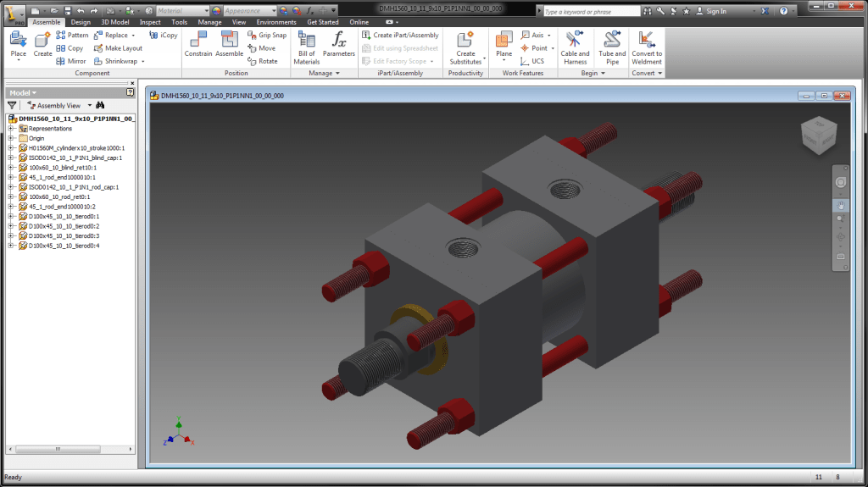Screen dimensions: 868x487
Task: Click the binoculars Find icon in browser
Action: 99,105
